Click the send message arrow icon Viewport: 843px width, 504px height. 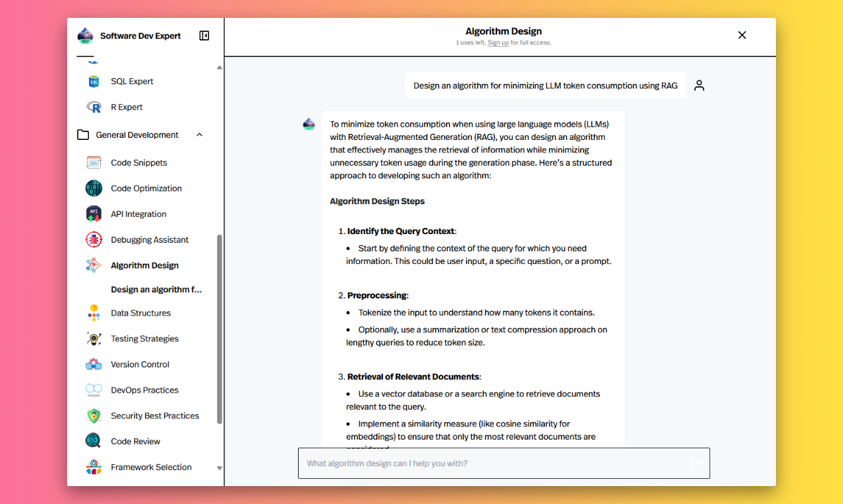pos(696,463)
